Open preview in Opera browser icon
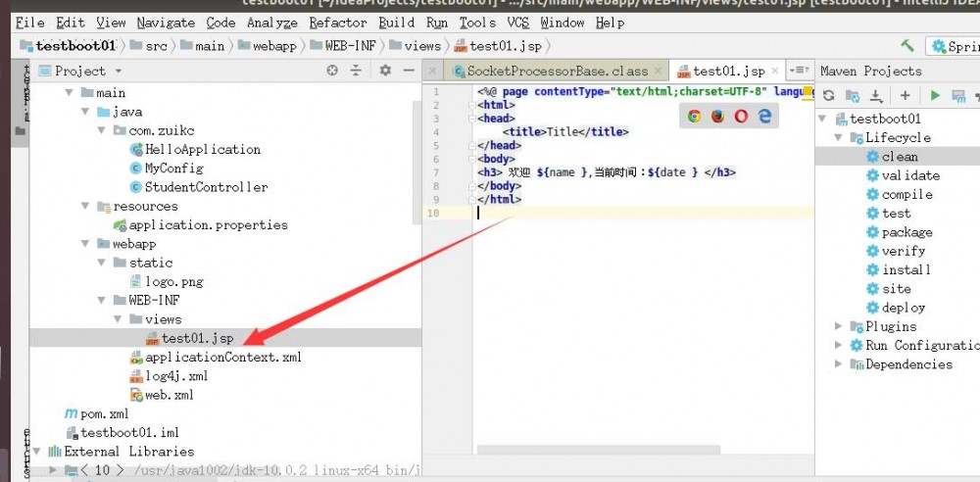 tap(741, 116)
